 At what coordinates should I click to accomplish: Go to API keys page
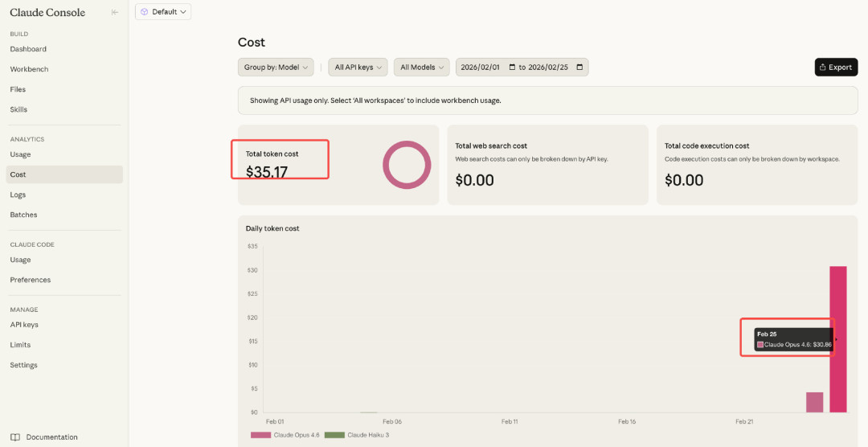(24, 325)
